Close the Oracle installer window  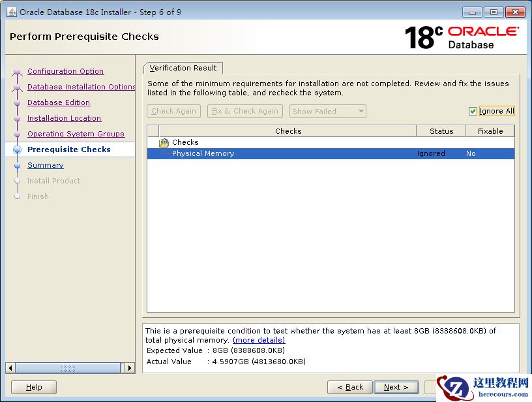pos(515,12)
